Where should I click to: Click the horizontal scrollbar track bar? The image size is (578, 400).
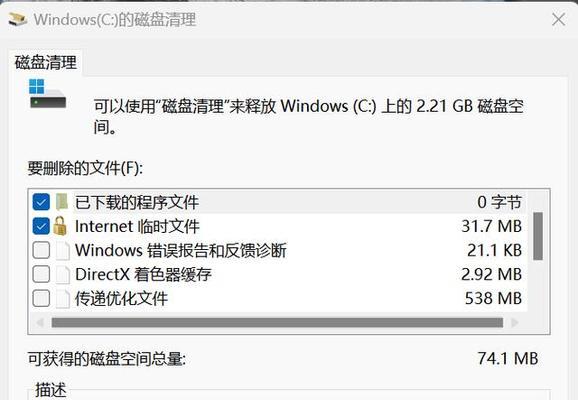click(277, 323)
